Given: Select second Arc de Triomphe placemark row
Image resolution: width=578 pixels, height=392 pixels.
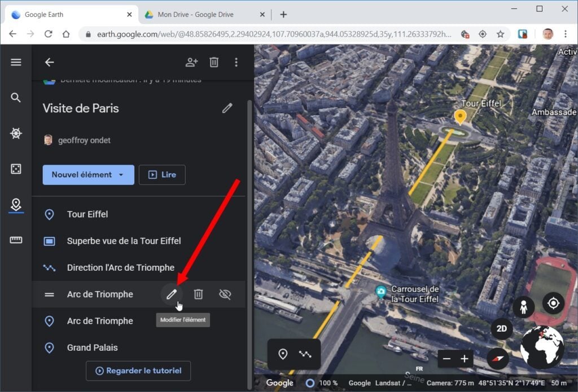Looking at the screenshot, I should pos(139,321).
